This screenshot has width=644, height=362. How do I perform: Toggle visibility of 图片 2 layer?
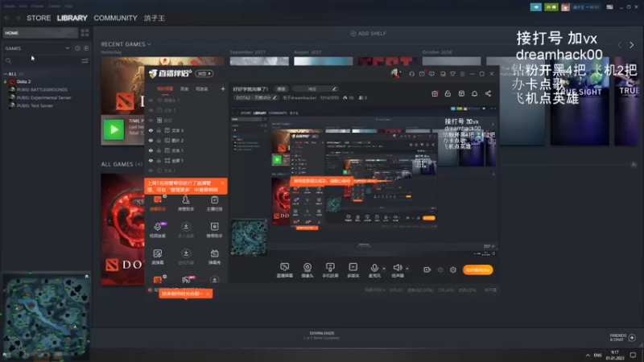pyautogui.click(x=151, y=140)
